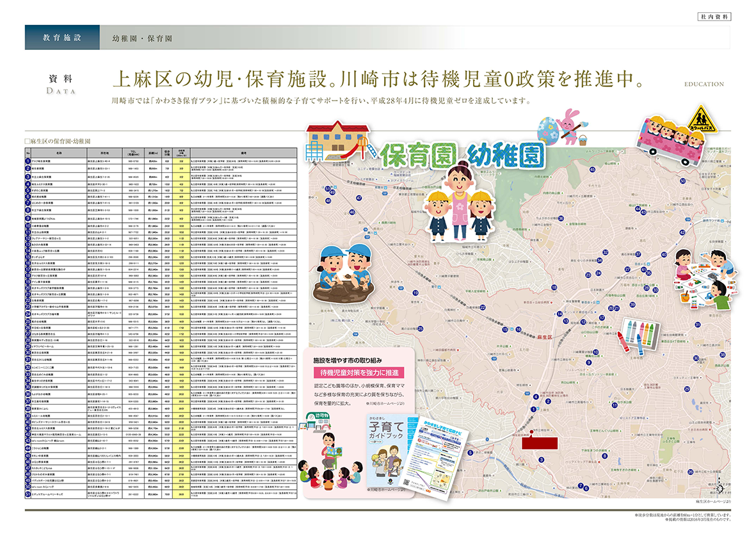Select map marker number 32
Screen dimensions: 756x534
coord(605,252)
